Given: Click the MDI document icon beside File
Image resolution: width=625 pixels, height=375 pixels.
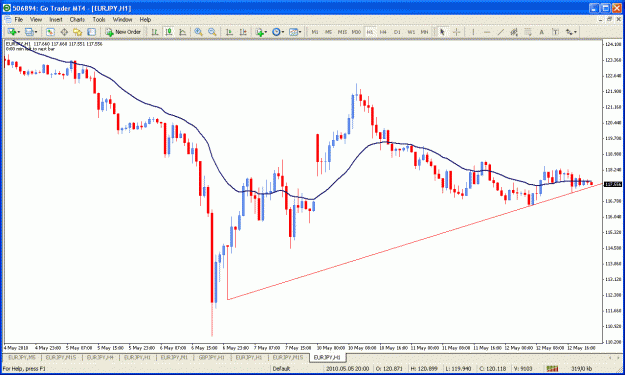Looking at the screenshot, I should pyautogui.click(x=7, y=19).
